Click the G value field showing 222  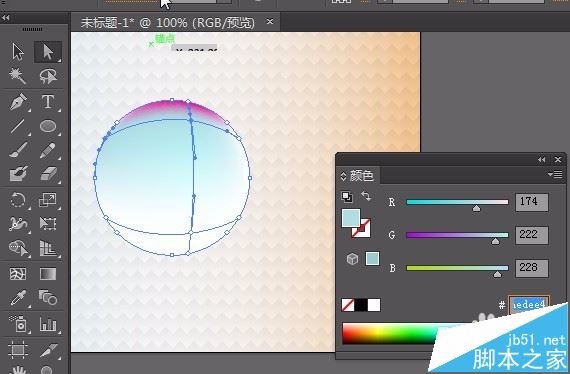531,235
